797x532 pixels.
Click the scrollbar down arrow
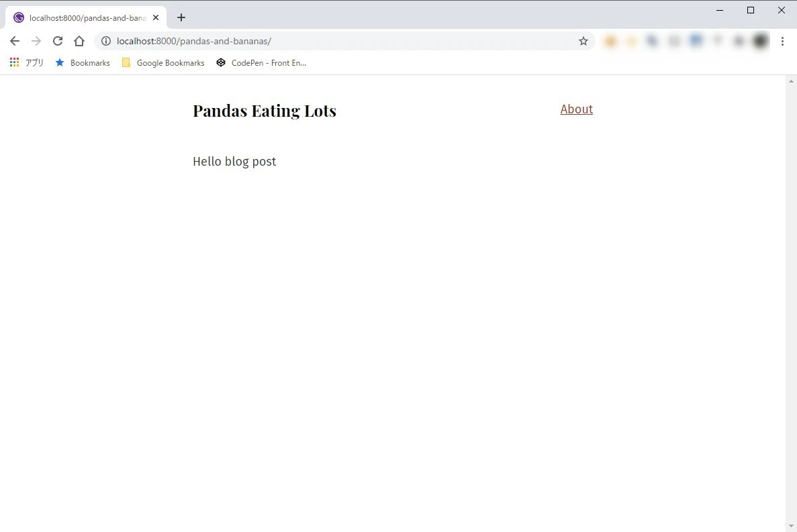click(791, 526)
